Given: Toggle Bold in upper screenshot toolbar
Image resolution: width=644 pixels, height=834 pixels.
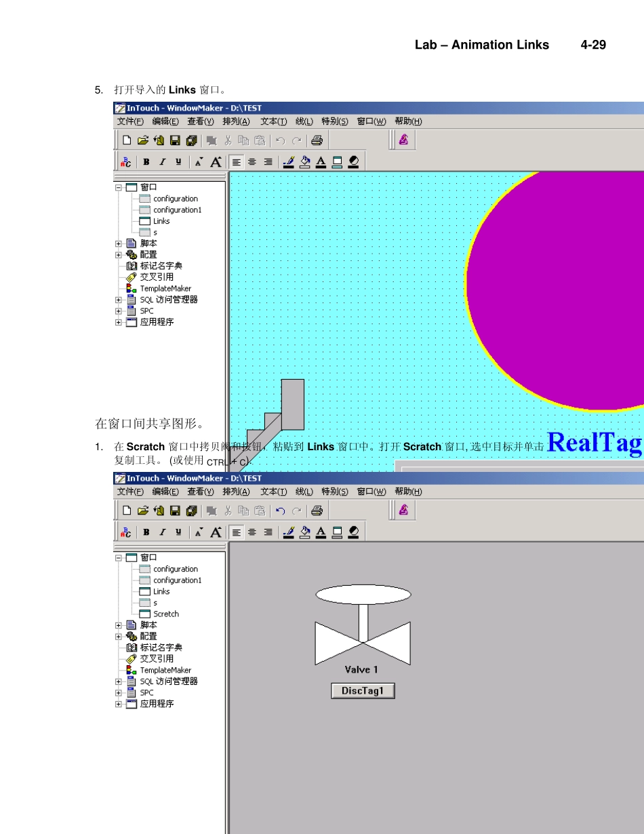Looking at the screenshot, I should (146, 161).
